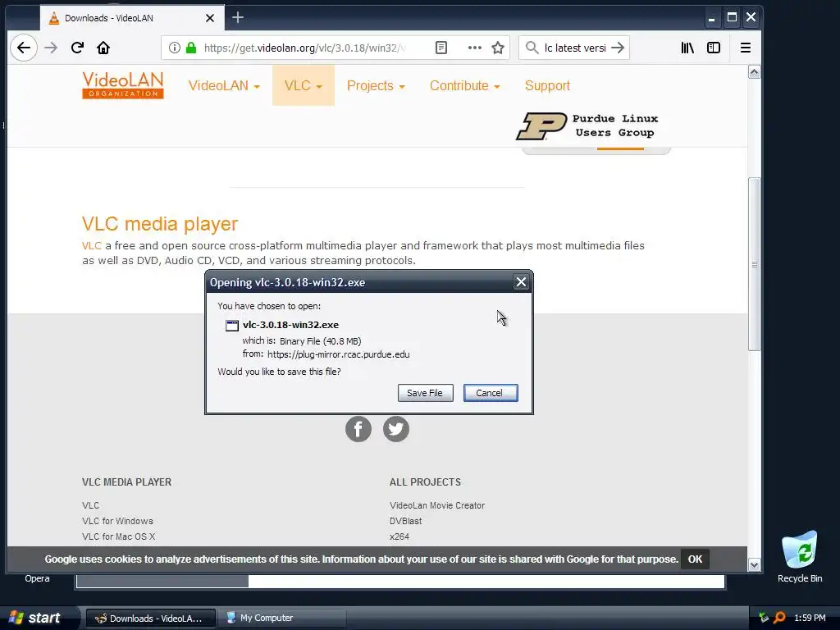Open the browser hamburger menu
This screenshot has height=630, width=840.
click(745, 48)
